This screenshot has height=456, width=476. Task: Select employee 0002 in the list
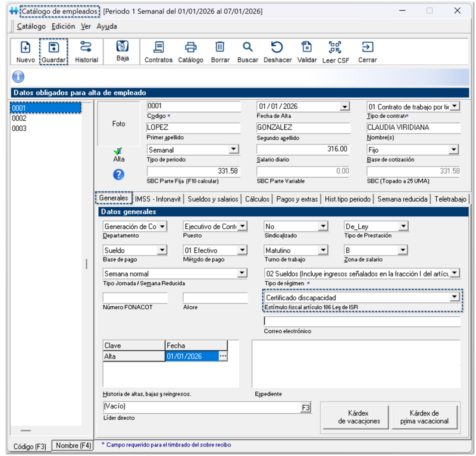(x=19, y=118)
